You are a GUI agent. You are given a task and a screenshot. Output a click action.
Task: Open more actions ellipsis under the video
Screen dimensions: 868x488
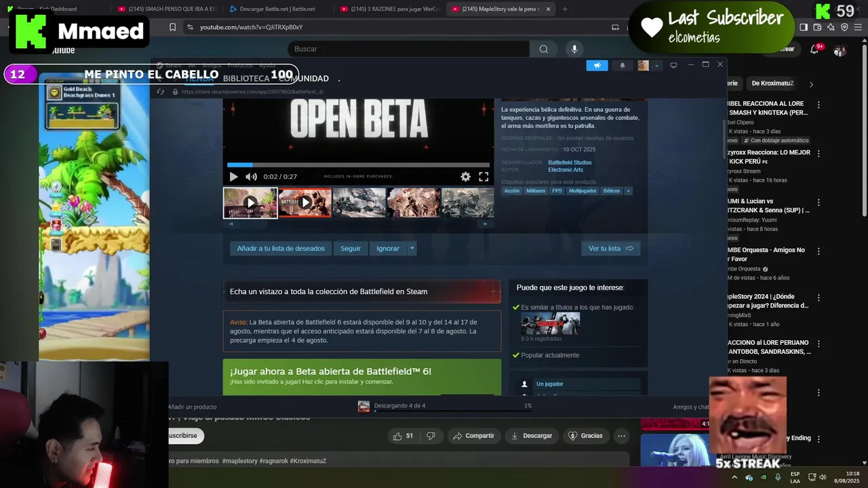[621, 436]
